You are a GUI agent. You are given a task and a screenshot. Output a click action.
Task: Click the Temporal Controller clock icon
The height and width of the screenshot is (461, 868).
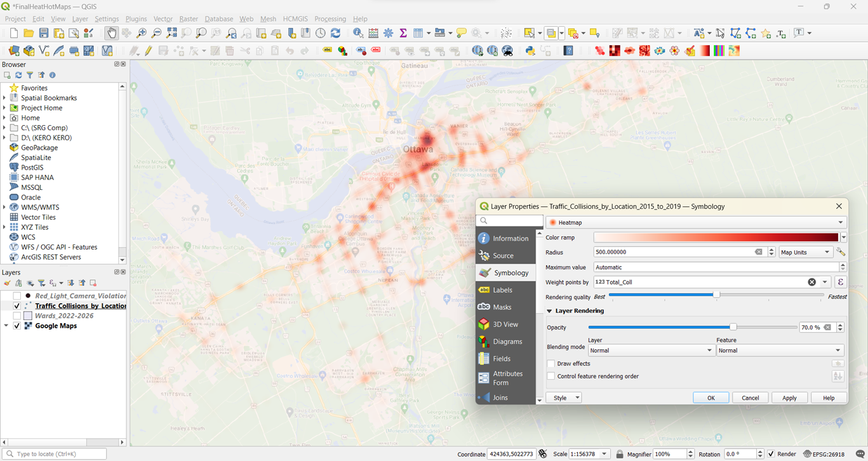pos(321,33)
